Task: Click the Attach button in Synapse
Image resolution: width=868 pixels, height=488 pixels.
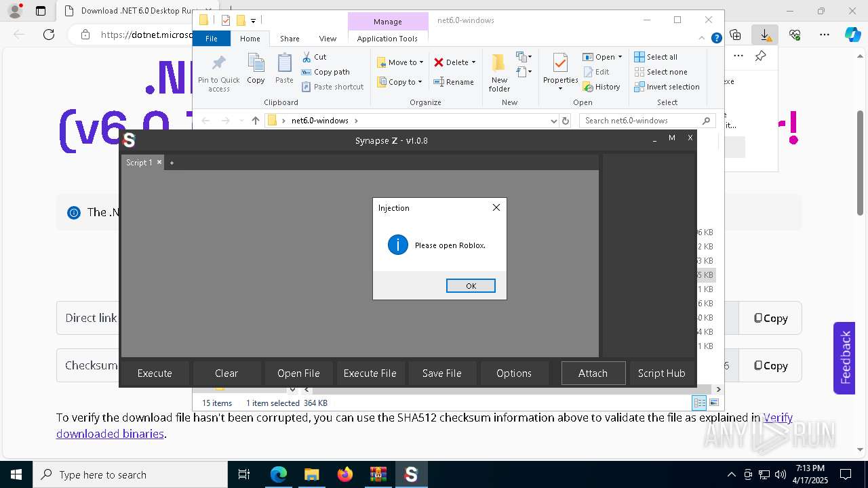Action: point(593,373)
